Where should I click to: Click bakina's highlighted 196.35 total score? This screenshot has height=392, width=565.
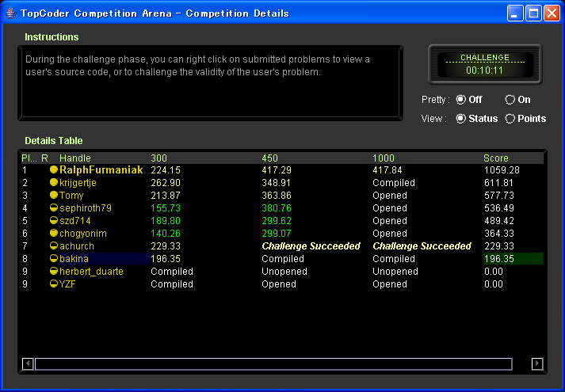[513, 258]
